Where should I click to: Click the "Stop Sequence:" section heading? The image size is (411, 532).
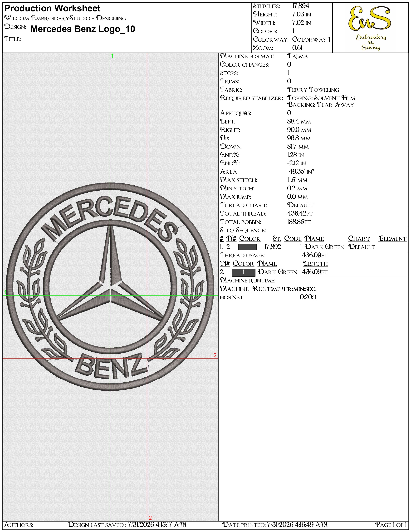pyautogui.click(x=243, y=230)
